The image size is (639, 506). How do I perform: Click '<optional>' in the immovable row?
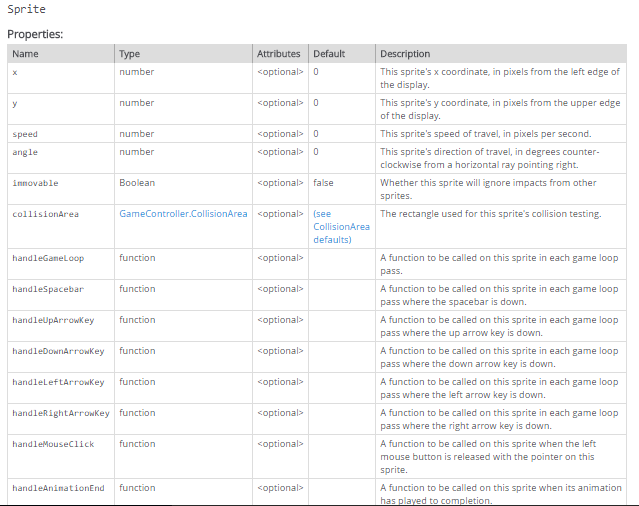(280, 183)
